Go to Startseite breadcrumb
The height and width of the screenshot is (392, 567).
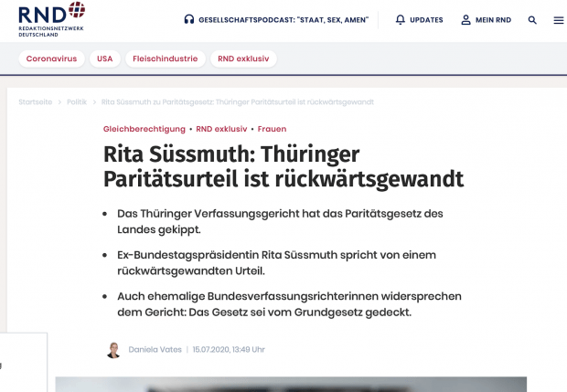pyautogui.click(x=36, y=101)
